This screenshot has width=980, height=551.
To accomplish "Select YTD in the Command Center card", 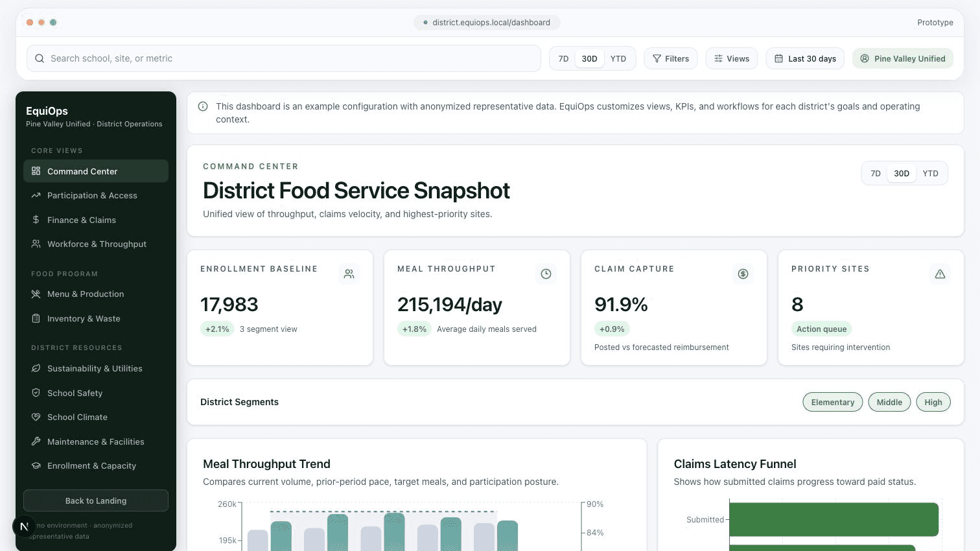I will tap(931, 173).
